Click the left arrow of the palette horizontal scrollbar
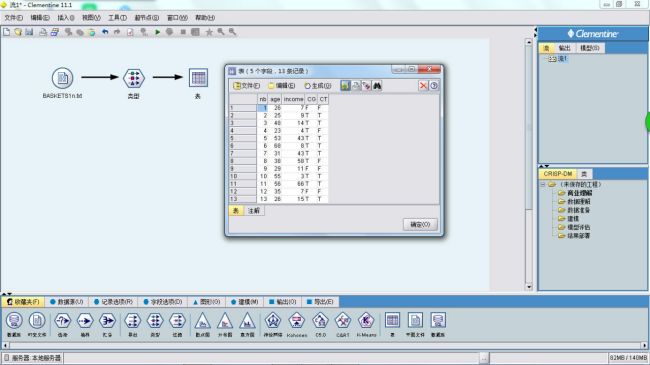 click(5, 345)
